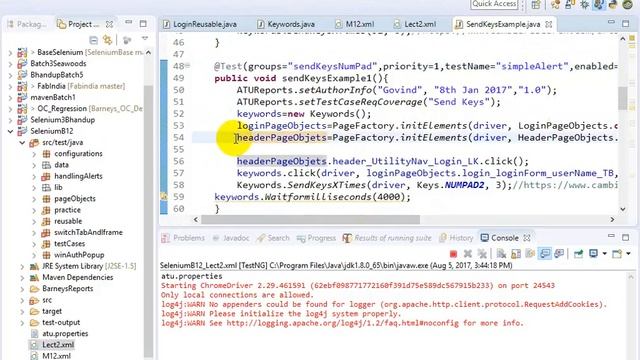Expand the JRE System Library node
Image resolution: width=640 pixels, height=360 pixels.
(22, 267)
